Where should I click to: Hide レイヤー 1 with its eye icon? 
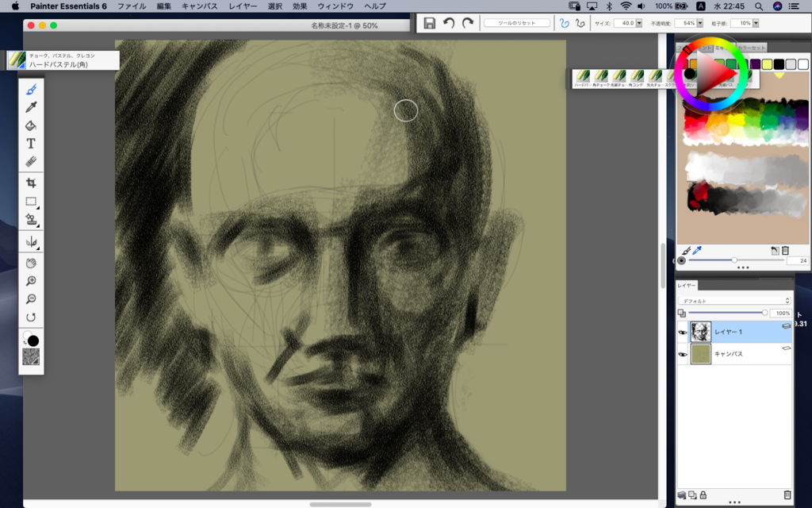pyautogui.click(x=683, y=333)
